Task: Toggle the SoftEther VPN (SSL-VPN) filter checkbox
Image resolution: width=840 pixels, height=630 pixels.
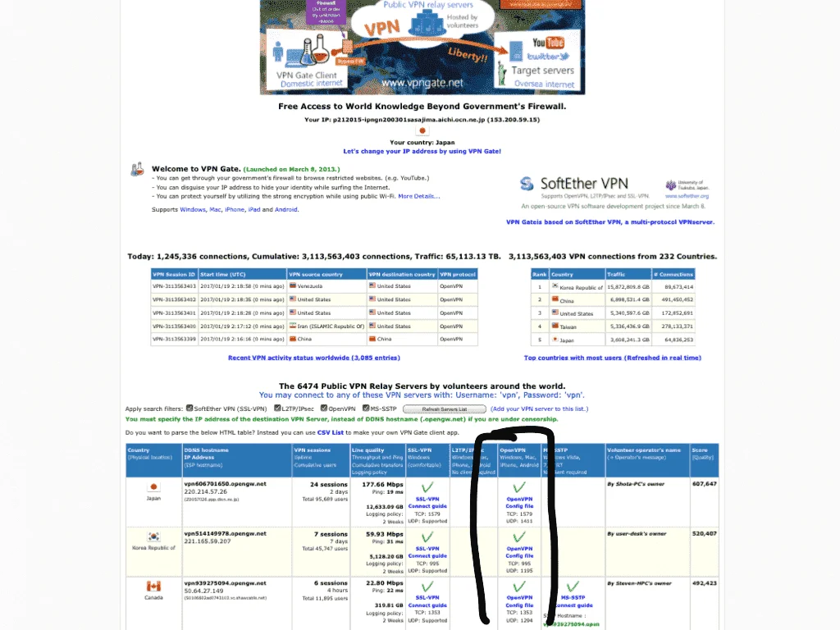Action: click(189, 409)
